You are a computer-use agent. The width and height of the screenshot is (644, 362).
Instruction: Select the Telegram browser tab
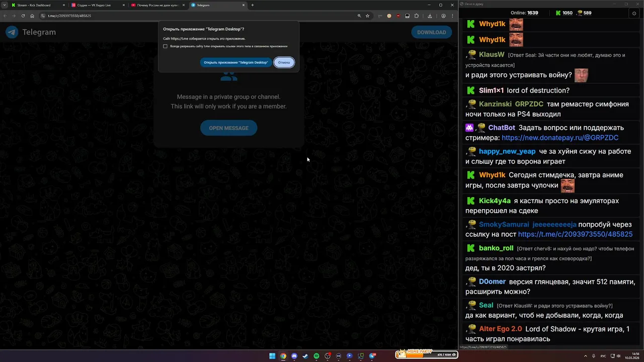(217, 5)
